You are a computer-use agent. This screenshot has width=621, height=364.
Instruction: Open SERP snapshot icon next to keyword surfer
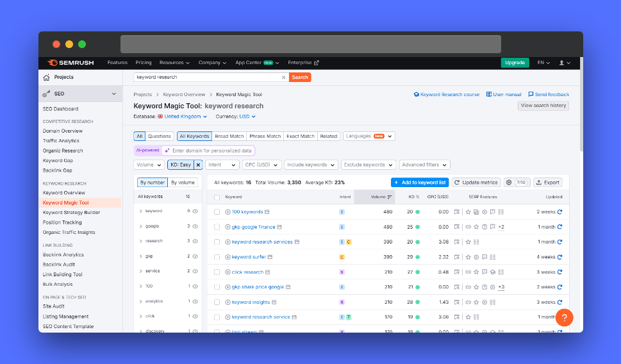click(x=270, y=257)
